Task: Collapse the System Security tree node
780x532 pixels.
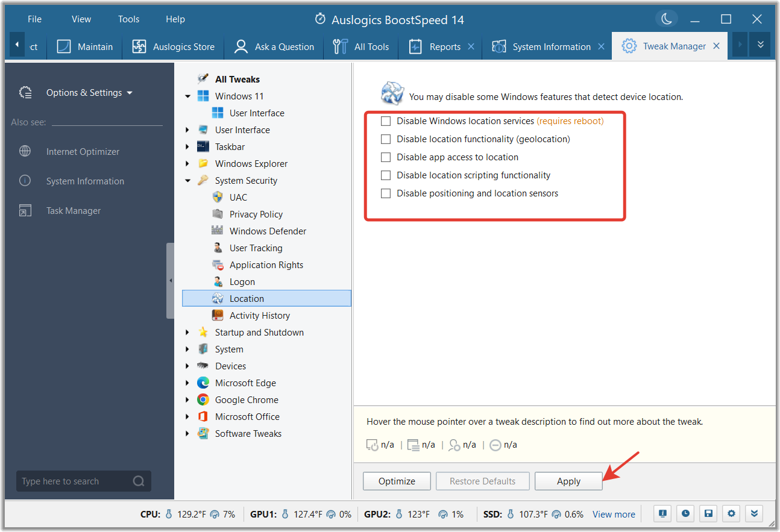Action: pos(187,181)
